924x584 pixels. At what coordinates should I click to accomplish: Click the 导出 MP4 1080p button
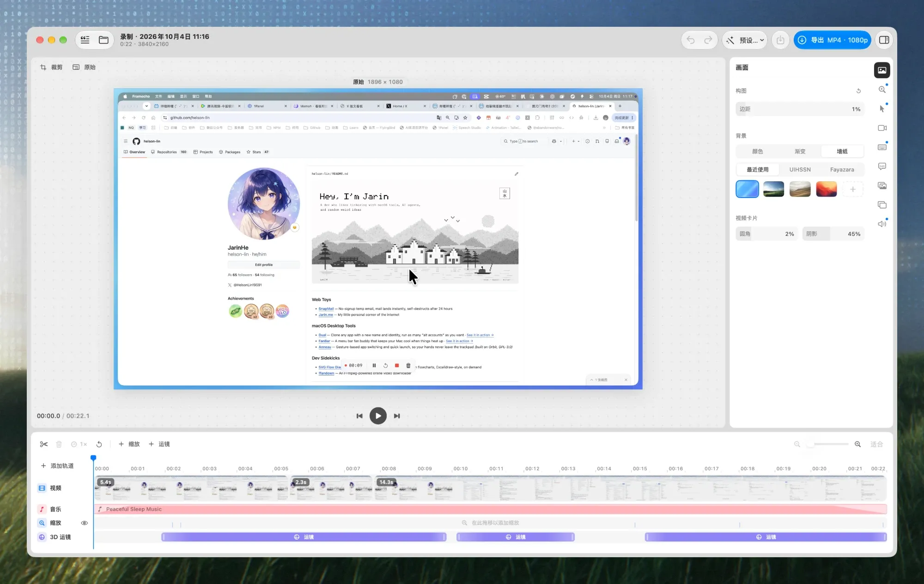(x=833, y=40)
